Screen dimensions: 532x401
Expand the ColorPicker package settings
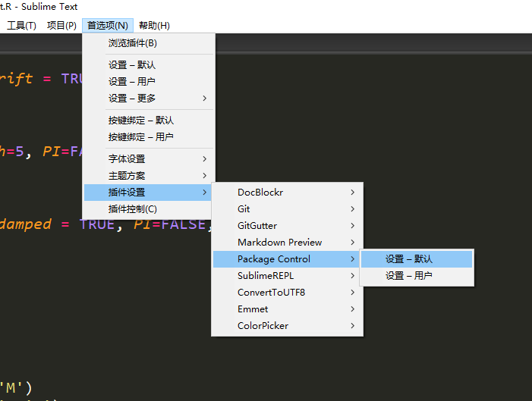click(x=288, y=326)
